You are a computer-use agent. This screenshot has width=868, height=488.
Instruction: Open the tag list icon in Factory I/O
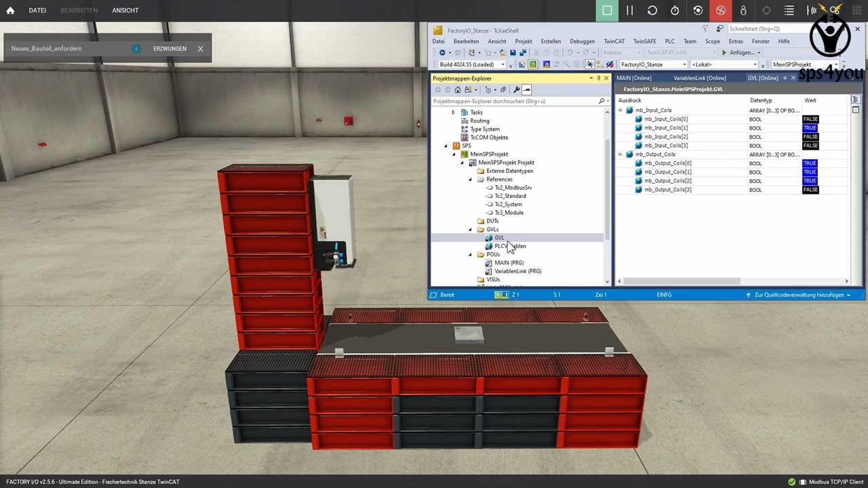[789, 10]
